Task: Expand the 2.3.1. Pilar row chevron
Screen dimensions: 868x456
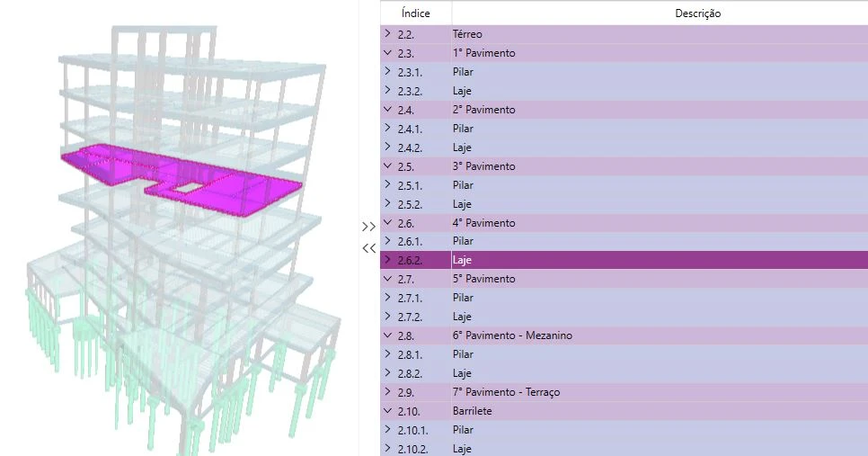Action: pyautogui.click(x=387, y=72)
